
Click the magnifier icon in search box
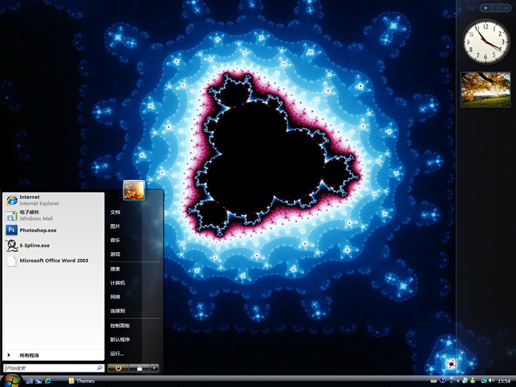[x=99, y=368]
